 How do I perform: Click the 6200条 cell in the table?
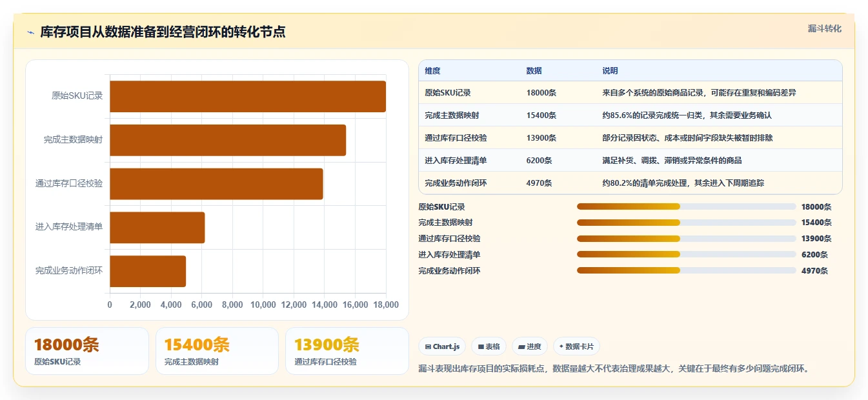(540, 161)
